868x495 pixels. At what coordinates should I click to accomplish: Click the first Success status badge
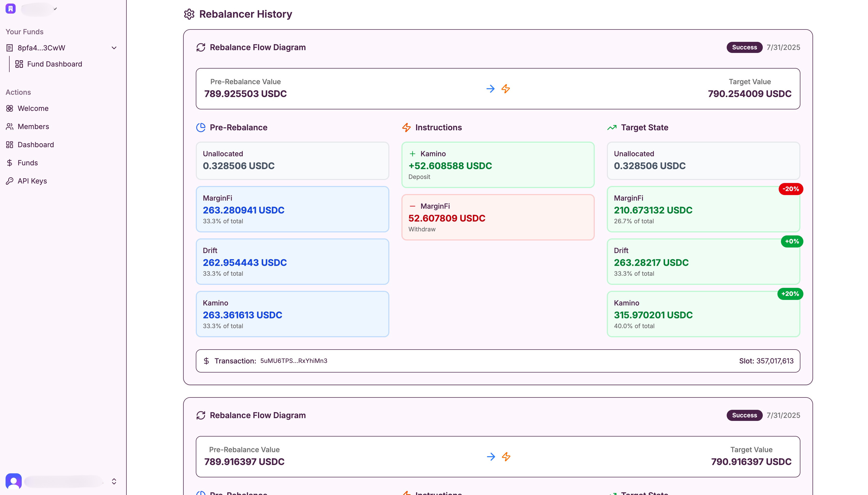pyautogui.click(x=744, y=47)
